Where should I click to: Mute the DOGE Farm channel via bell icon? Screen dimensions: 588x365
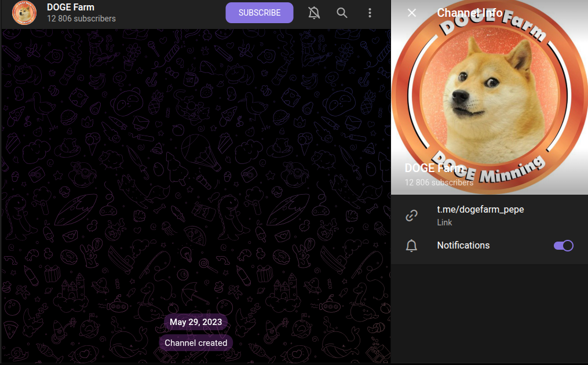tap(314, 12)
